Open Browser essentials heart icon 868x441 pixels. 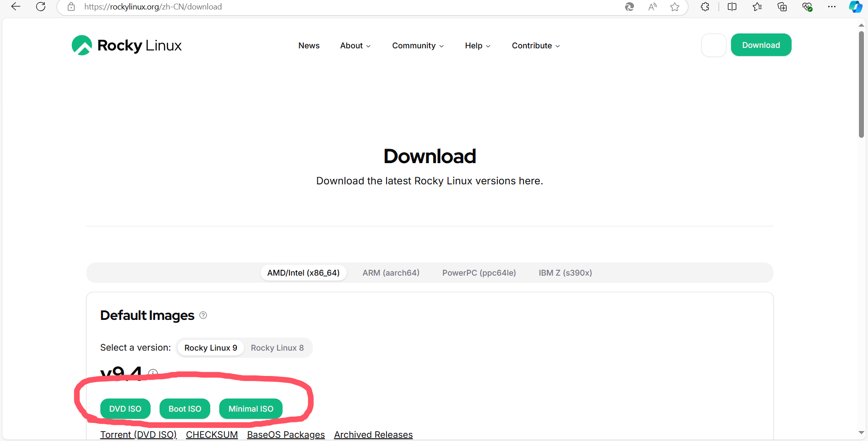tap(807, 7)
